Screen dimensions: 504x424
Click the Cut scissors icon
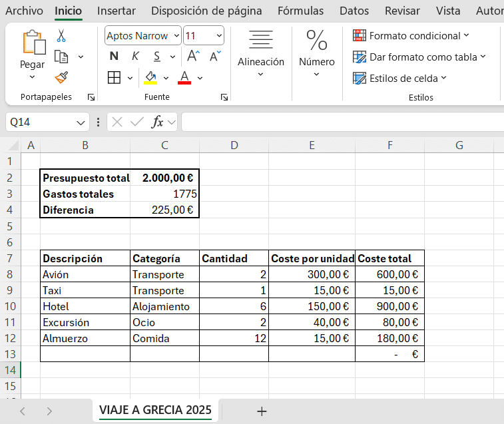tap(61, 36)
